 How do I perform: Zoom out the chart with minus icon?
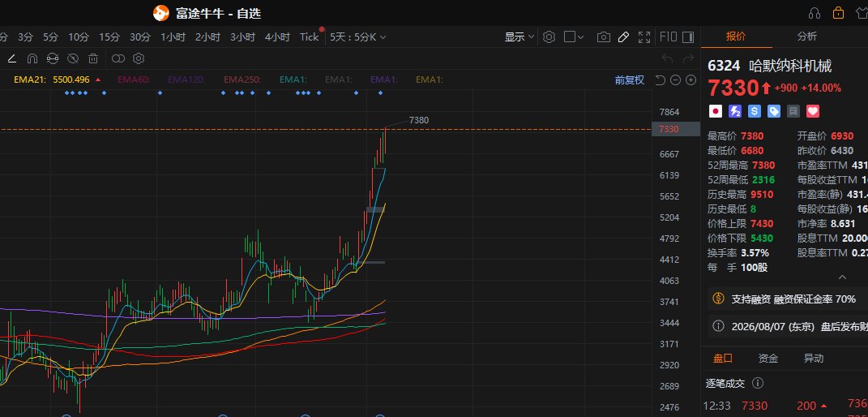(675, 80)
